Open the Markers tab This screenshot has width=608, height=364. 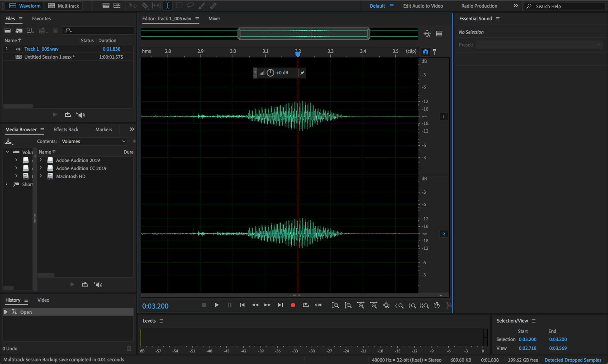(x=104, y=130)
